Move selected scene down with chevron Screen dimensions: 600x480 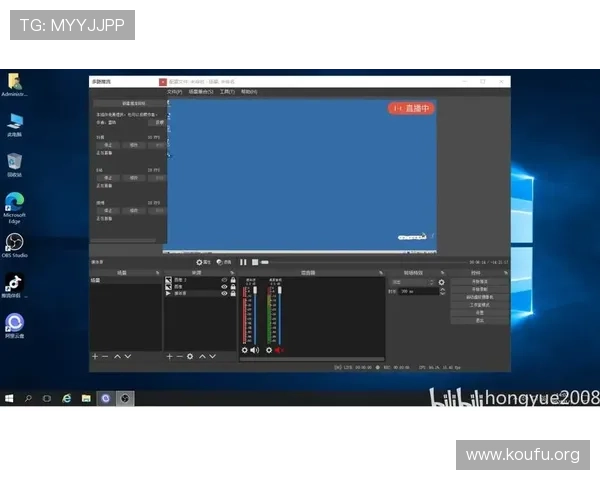(x=129, y=356)
